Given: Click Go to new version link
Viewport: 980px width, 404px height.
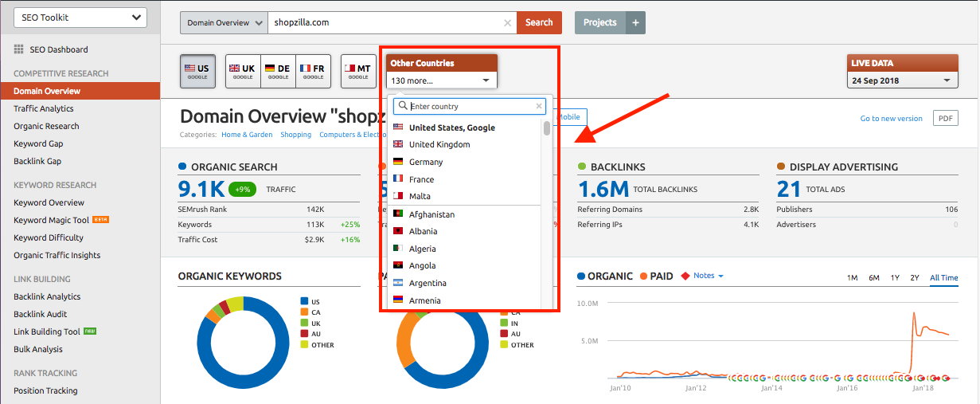Looking at the screenshot, I should [892, 119].
